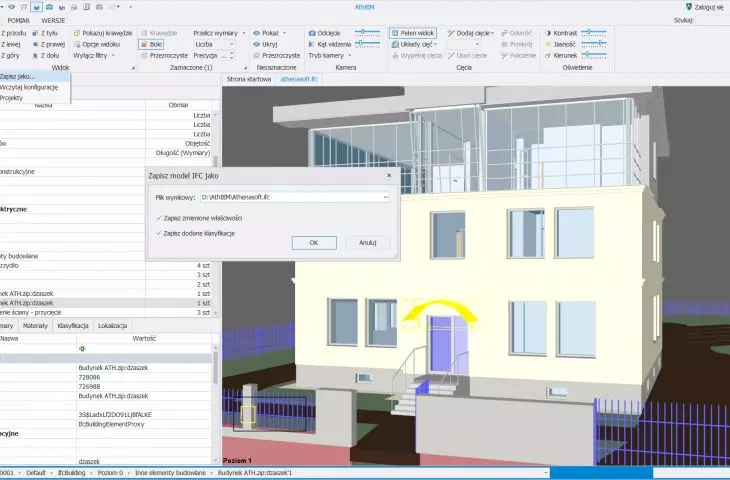This screenshot has width=730, height=480.
Task: Expand Zaznaczone group dialog launcher
Action: pyautogui.click(x=245, y=68)
